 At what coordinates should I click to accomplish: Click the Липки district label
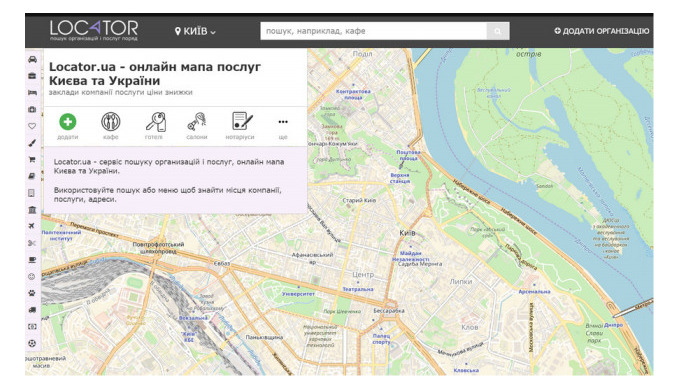461,282
